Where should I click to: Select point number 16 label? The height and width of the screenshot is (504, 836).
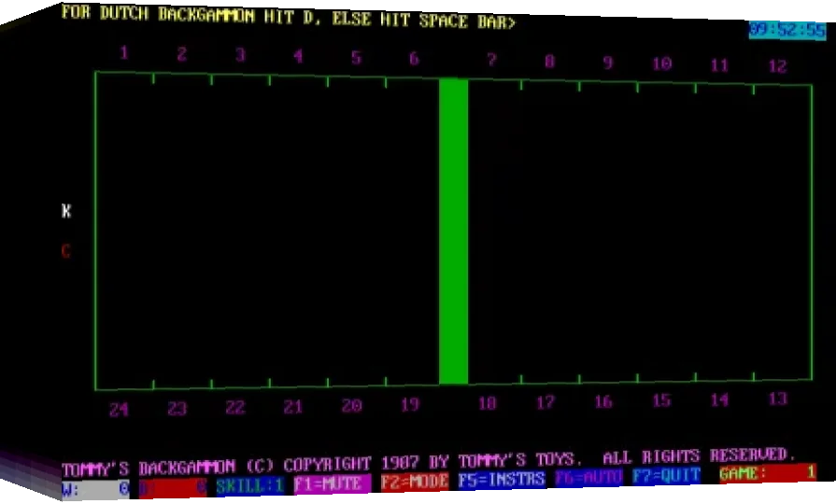coord(603,401)
